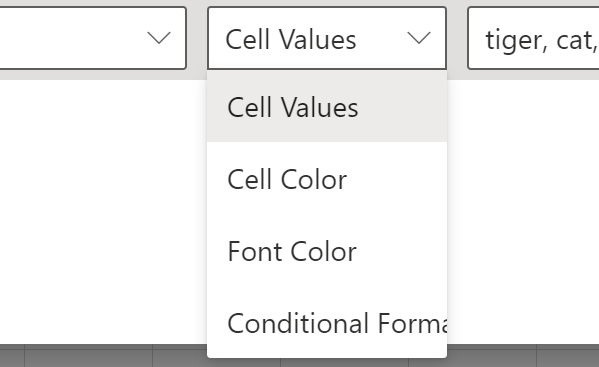Collapse the Cell Values dropdown using its chevron
Image resolution: width=599 pixels, height=367 pixels.
(419, 38)
